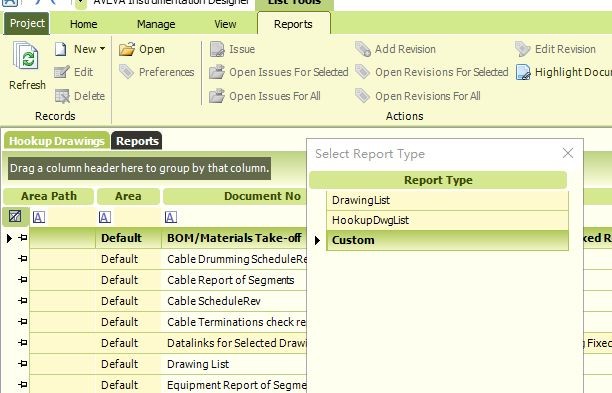
Task: Pin the BOM/Materials Take-off row
Action: coord(23,238)
